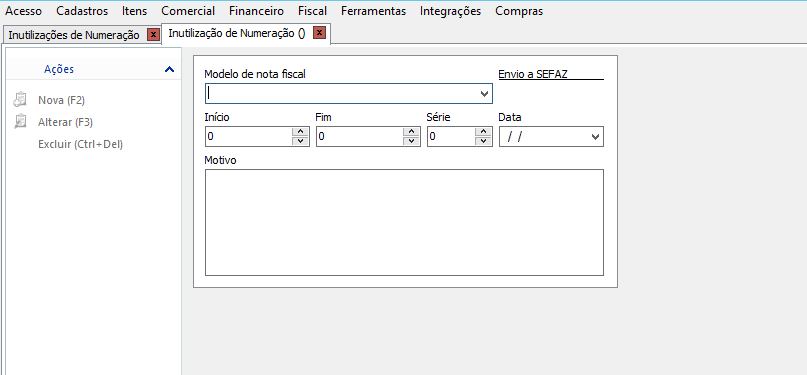Select the Inutilização de Numeração () tab
Screen dimensions: 807x375
coord(237,33)
